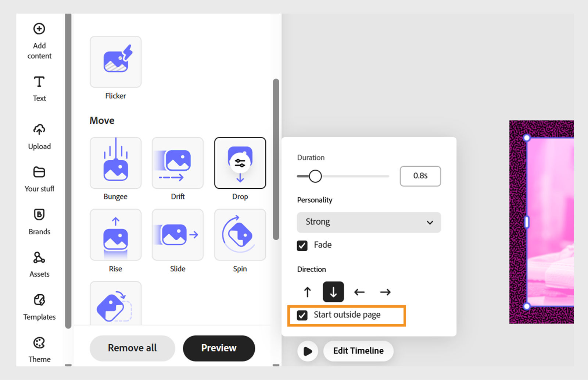Apply the Rise animation

pos(115,235)
